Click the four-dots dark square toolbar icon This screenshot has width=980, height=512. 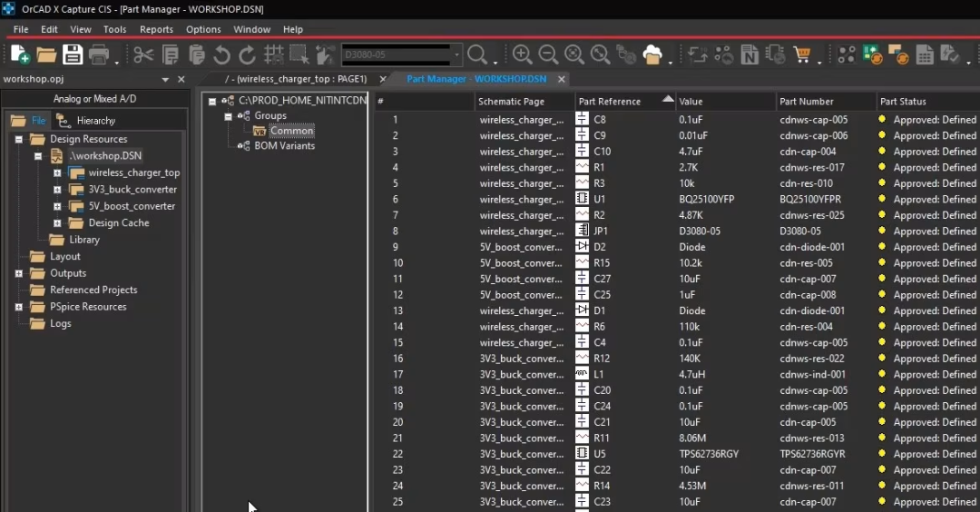pos(847,55)
